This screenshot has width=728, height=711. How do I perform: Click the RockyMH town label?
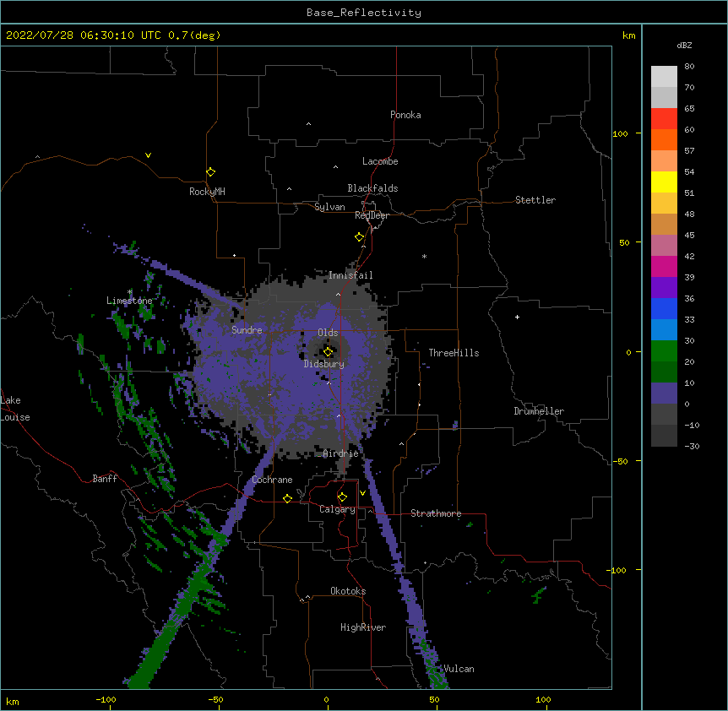pyautogui.click(x=207, y=192)
